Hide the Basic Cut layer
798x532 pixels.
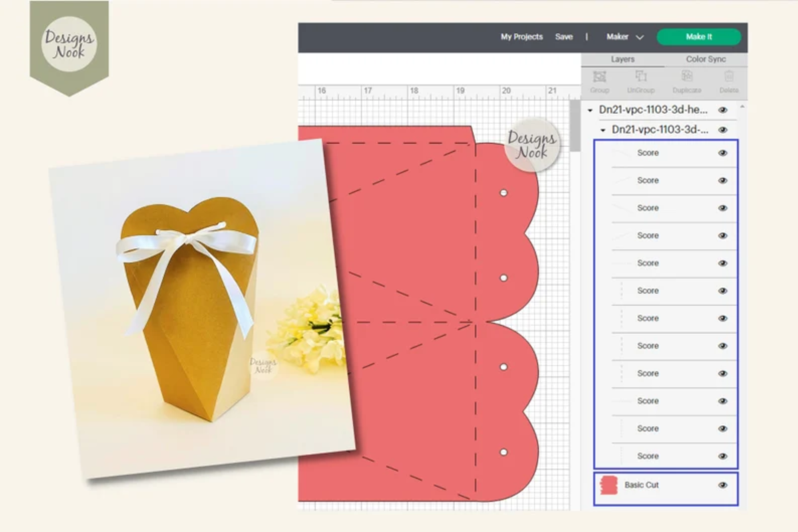click(x=723, y=485)
